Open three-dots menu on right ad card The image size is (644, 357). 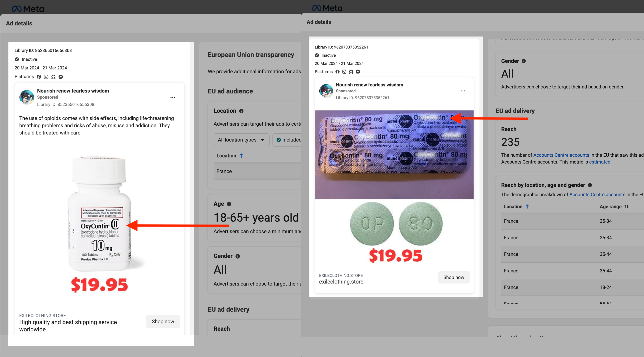coord(463,91)
